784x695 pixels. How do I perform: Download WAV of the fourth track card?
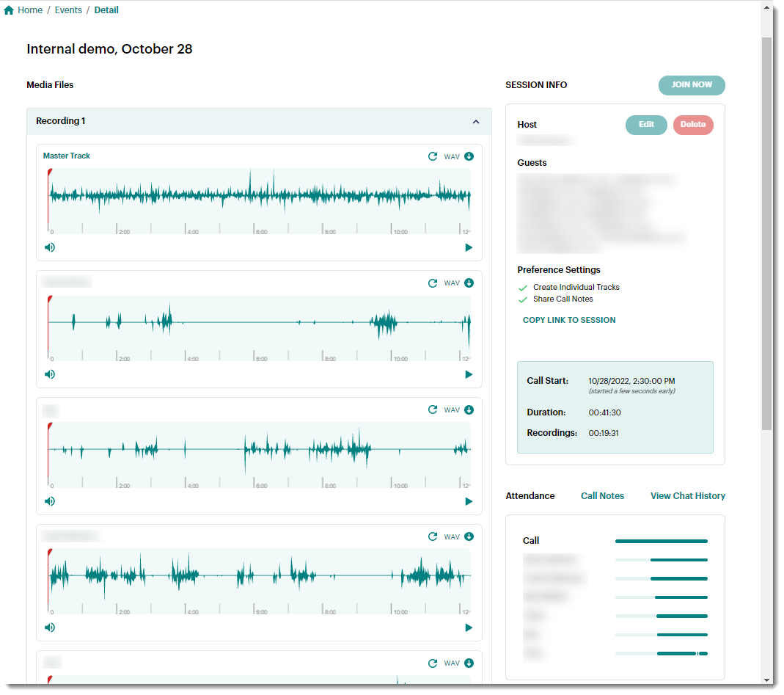(x=469, y=537)
